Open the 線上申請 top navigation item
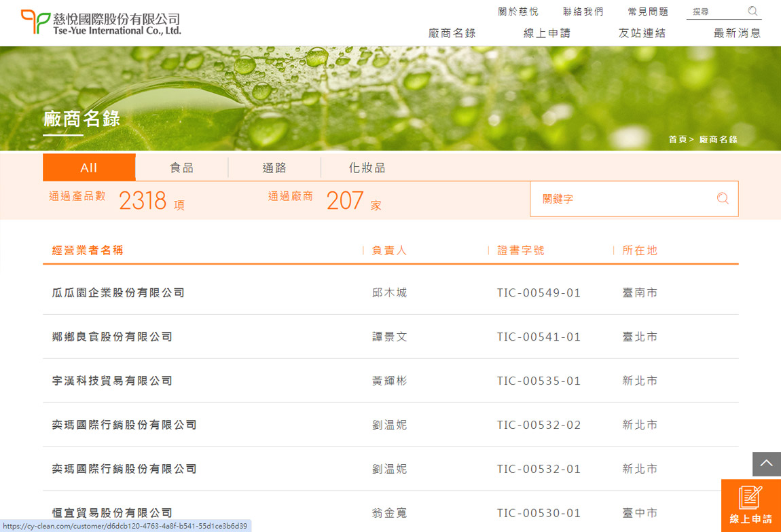The image size is (781, 532). (547, 33)
